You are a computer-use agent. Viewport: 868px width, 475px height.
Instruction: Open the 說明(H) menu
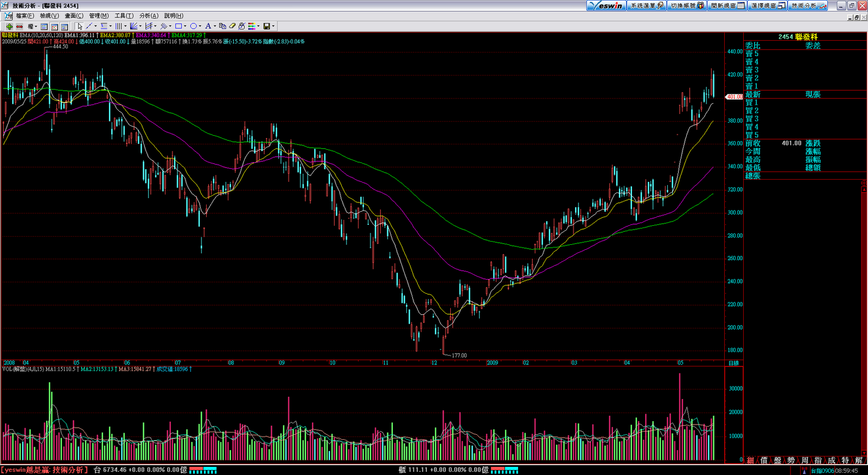pos(174,16)
